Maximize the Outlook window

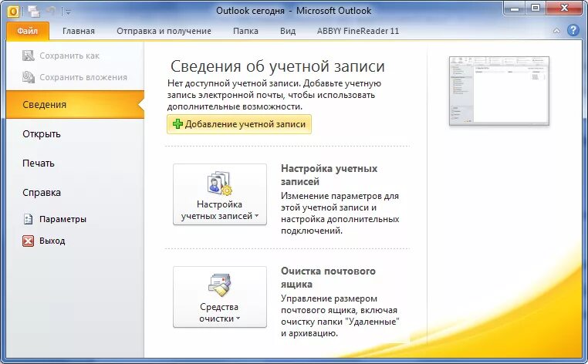[536, 8]
